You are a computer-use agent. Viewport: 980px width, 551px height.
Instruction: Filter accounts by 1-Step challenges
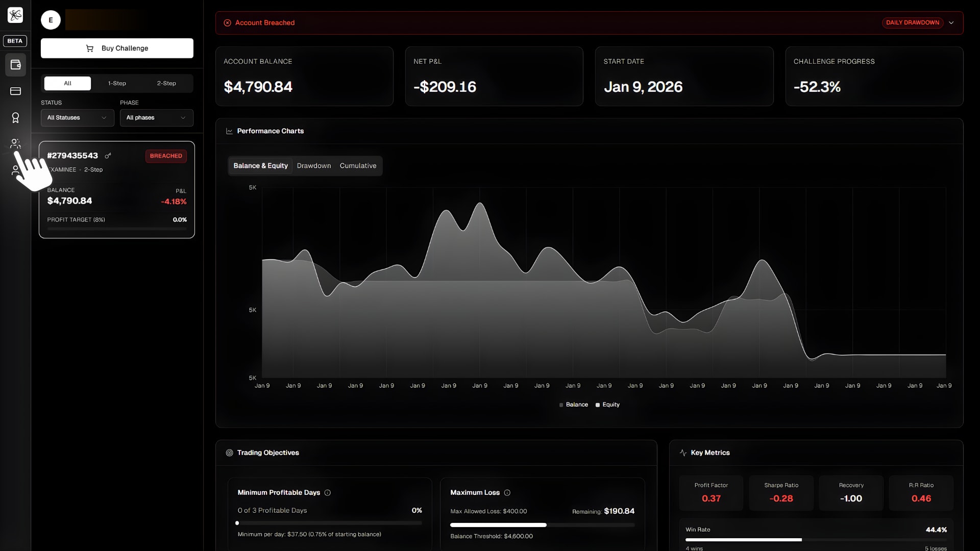click(117, 83)
